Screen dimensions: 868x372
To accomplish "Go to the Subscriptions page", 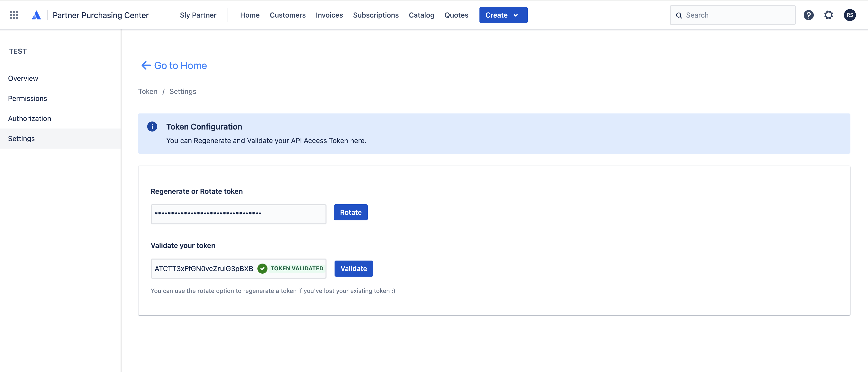I will tap(375, 15).
